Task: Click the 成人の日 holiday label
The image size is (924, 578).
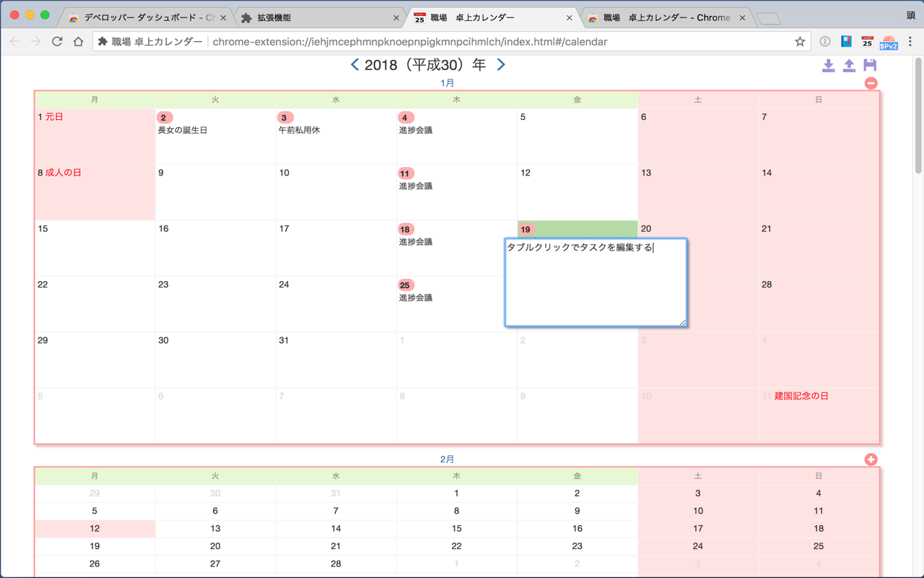Action: (64, 173)
